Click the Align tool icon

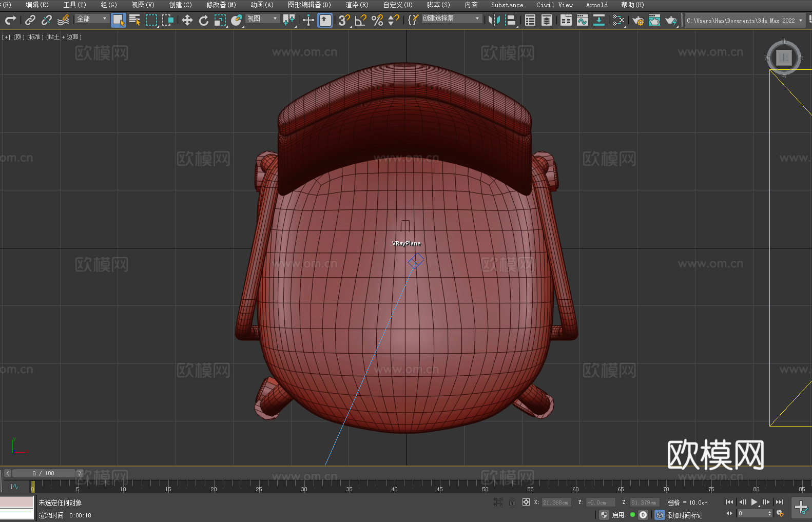(x=511, y=20)
